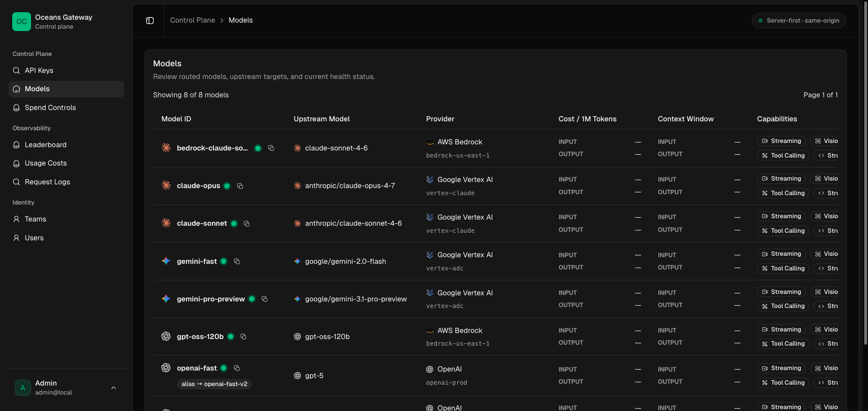868x411 pixels.
Task: Click the Admin avatar icon
Action: [x=23, y=388]
